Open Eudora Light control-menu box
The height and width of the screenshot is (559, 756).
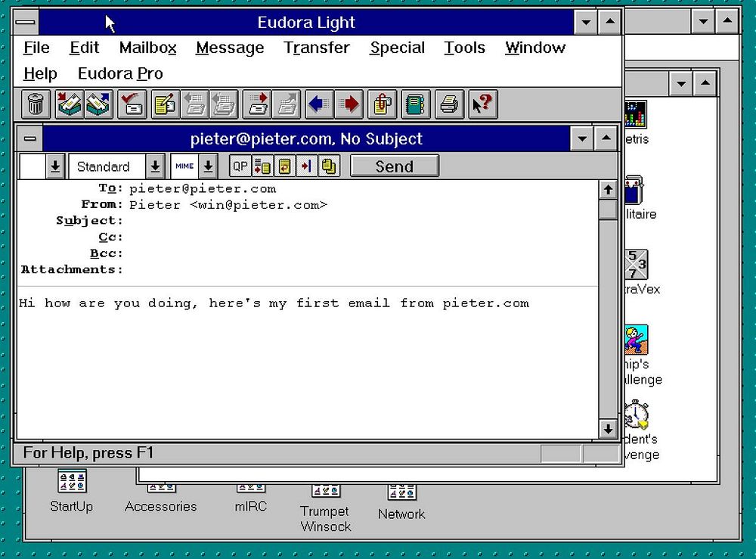(x=26, y=22)
